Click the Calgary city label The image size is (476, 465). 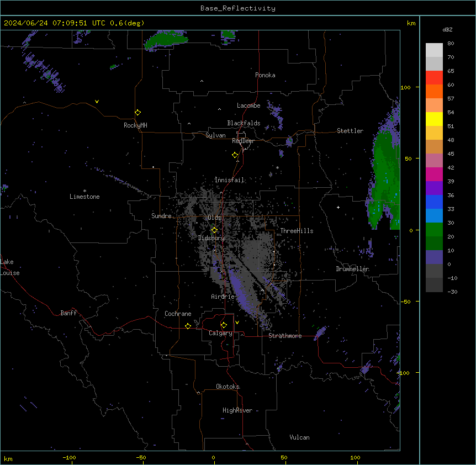(x=220, y=333)
